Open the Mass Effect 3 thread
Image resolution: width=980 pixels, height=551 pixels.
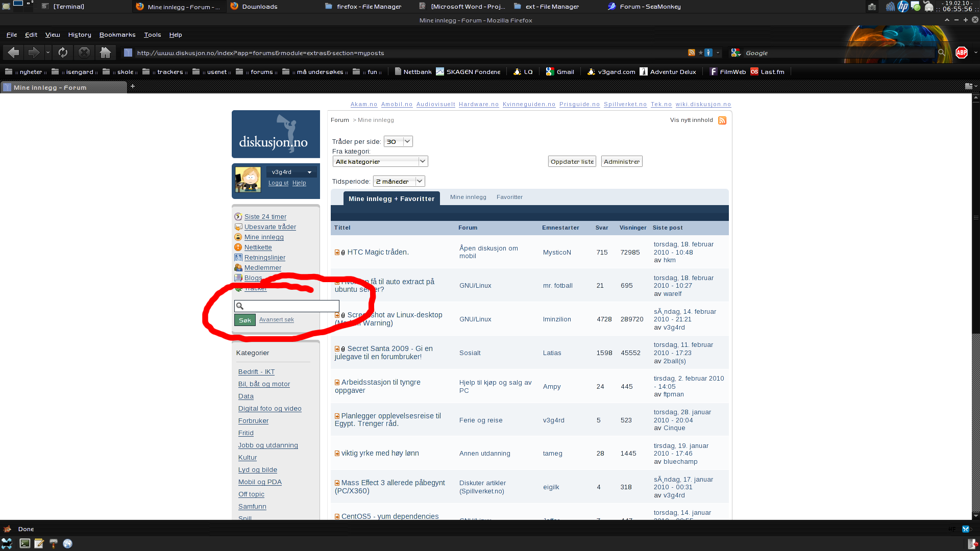click(x=389, y=487)
